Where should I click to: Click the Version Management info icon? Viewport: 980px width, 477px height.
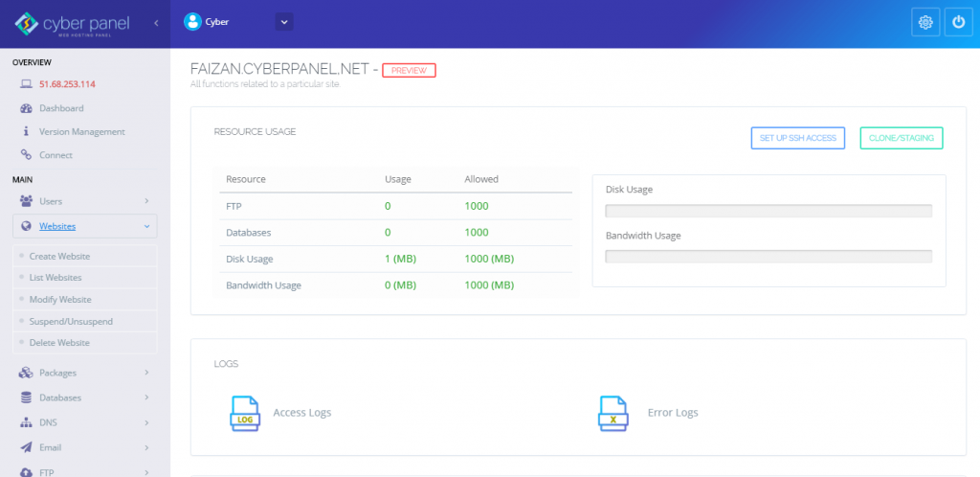pyautogui.click(x=26, y=131)
